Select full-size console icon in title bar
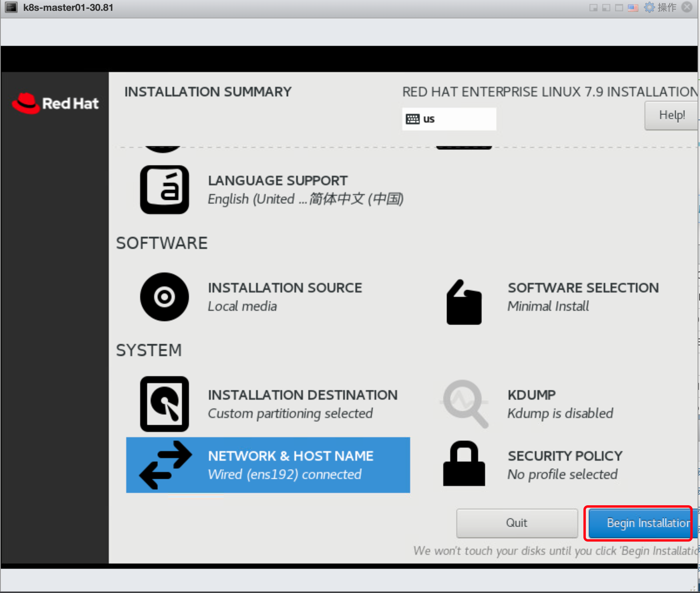This screenshot has height=593, width=700. click(x=619, y=8)
